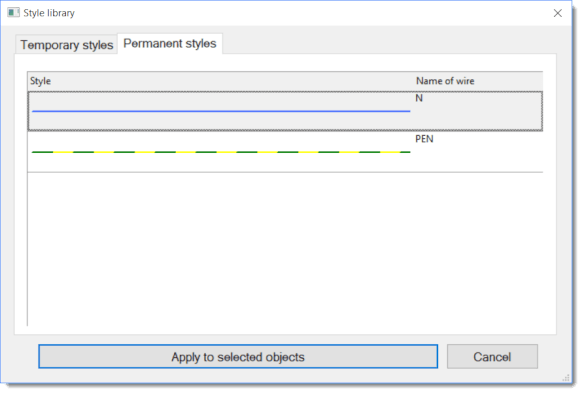Close the Style library window
582x393 pixels.
coord(558,13)
